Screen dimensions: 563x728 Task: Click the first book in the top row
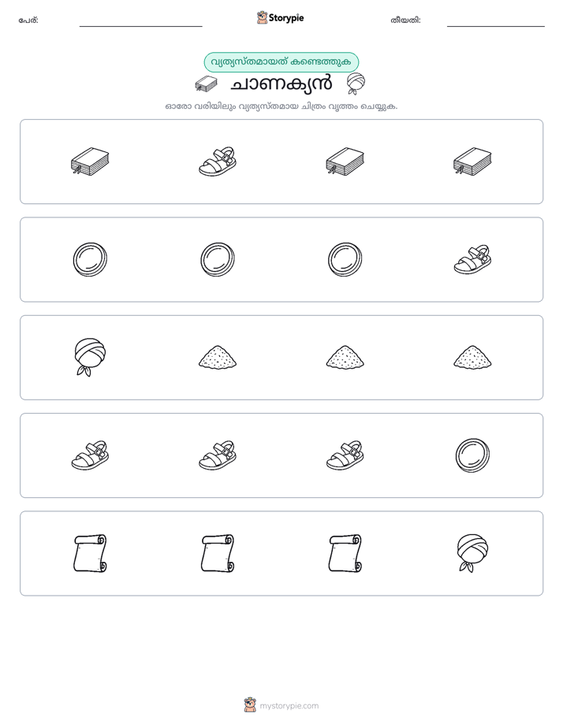tap(90, 162)
